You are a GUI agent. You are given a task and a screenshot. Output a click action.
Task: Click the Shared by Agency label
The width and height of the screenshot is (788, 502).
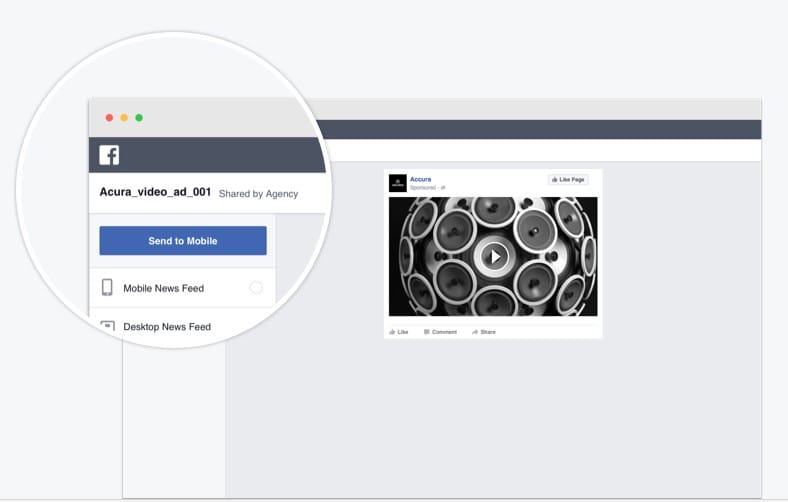[258, 194]
